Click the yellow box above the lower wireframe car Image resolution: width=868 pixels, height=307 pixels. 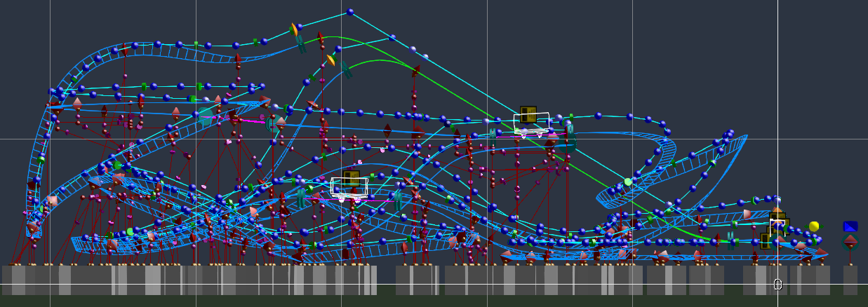point(352,177)
